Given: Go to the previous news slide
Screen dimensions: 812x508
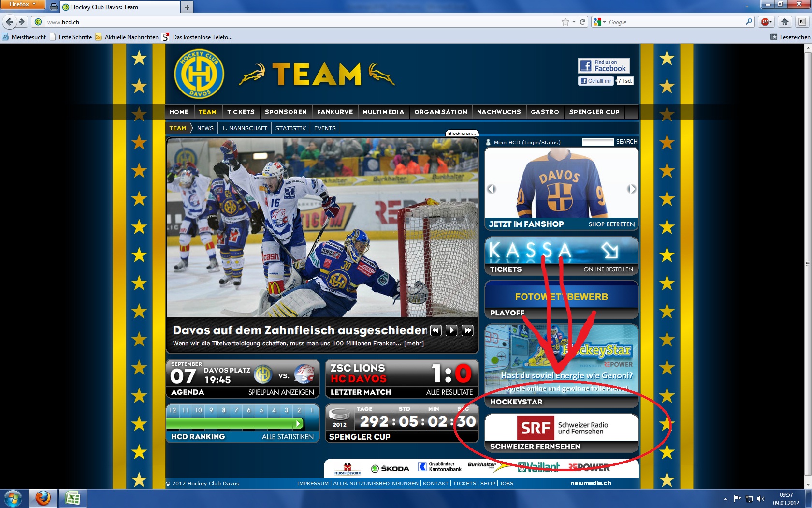Looking at the screenshot, I should 435,330.
